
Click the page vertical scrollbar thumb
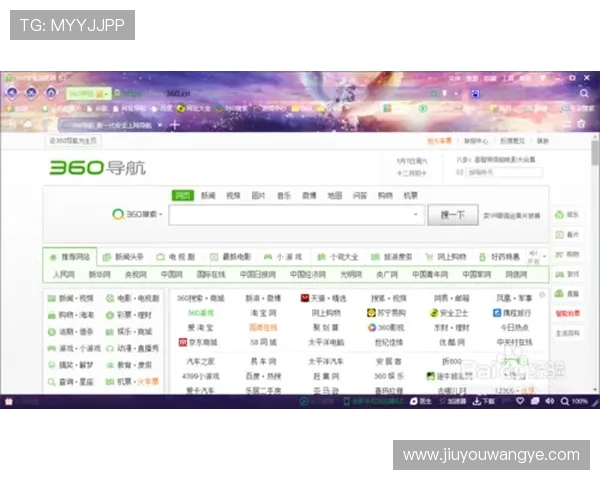pyautogui.click(x=595, y=153)
